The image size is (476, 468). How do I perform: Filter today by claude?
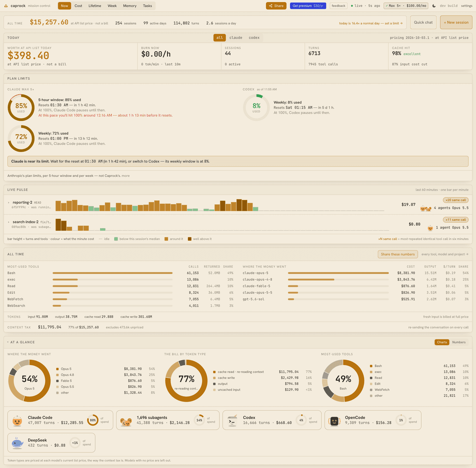click(x=235, y=37)
